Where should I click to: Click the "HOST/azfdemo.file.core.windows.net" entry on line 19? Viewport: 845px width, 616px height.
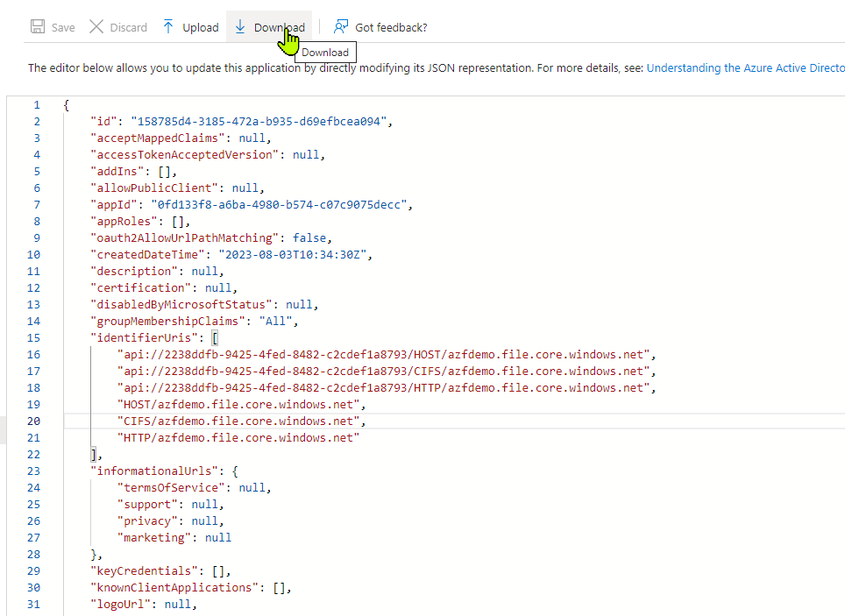[x=240, y=405]
